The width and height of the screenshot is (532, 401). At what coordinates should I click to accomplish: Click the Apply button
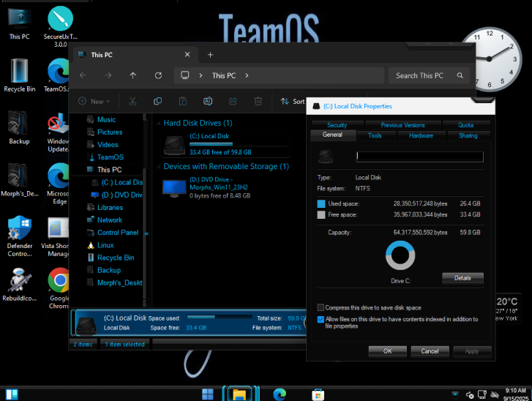click(472, 351)
